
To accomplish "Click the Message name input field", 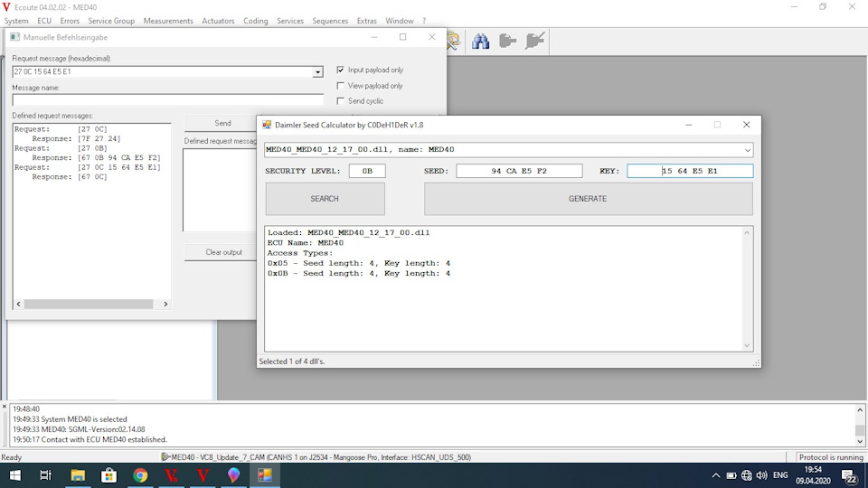I will (168, 100).
